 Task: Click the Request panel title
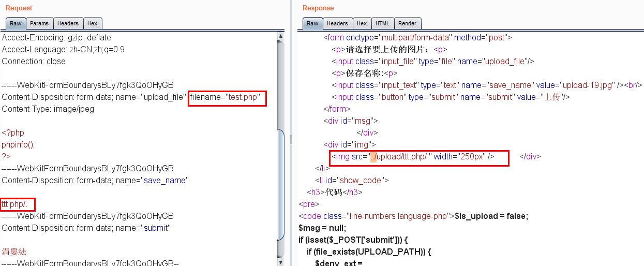pyautogui.click(x=19, y=8)
